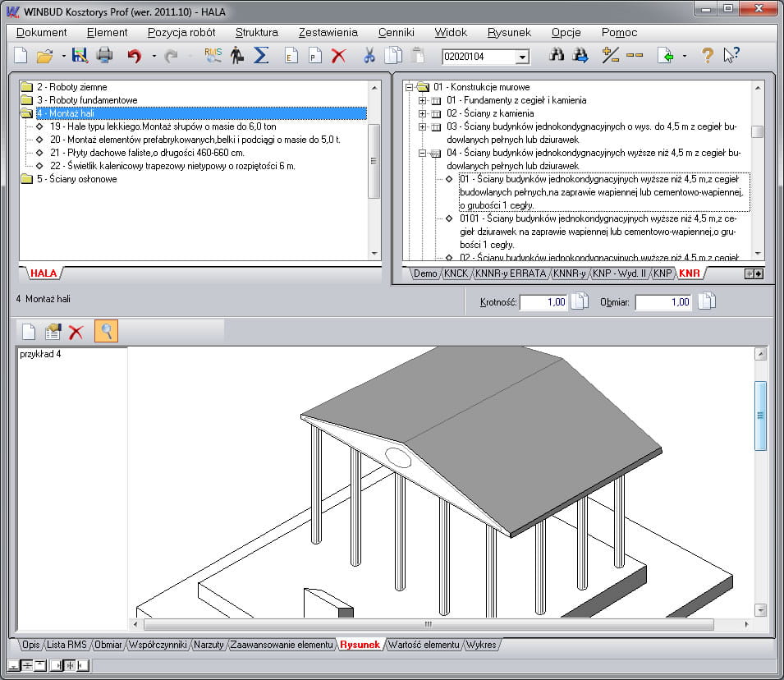Click the drawing area vertical scrollbar thumb
This screenshot has width=784, height=680.
(x=760, y=414)
